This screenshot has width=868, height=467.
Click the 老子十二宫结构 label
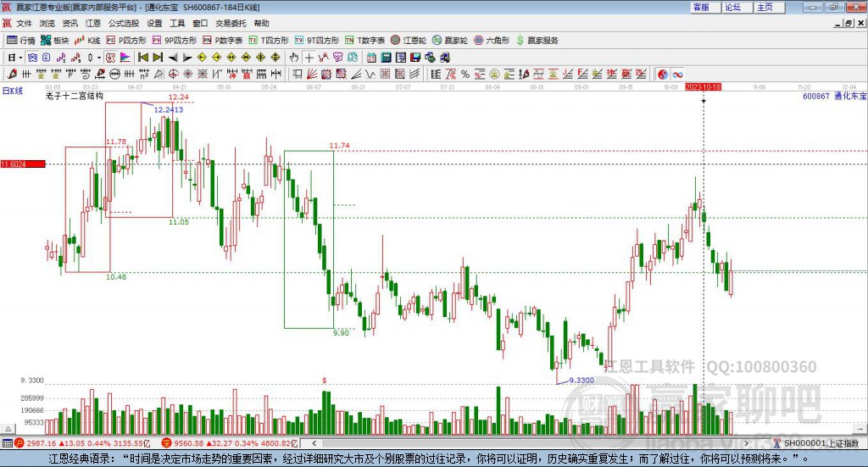pyautogui.click(x=75, y=96)
